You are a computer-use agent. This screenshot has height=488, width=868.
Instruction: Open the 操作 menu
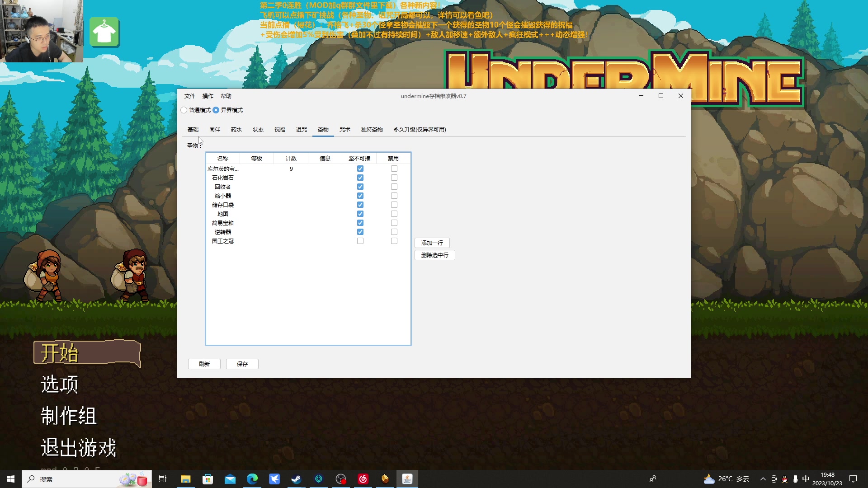[208, 96]
